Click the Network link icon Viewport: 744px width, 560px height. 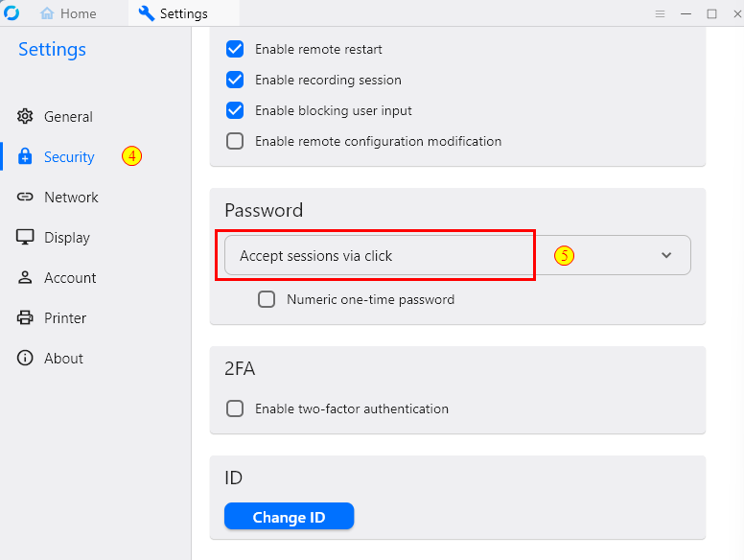[25, 197]
